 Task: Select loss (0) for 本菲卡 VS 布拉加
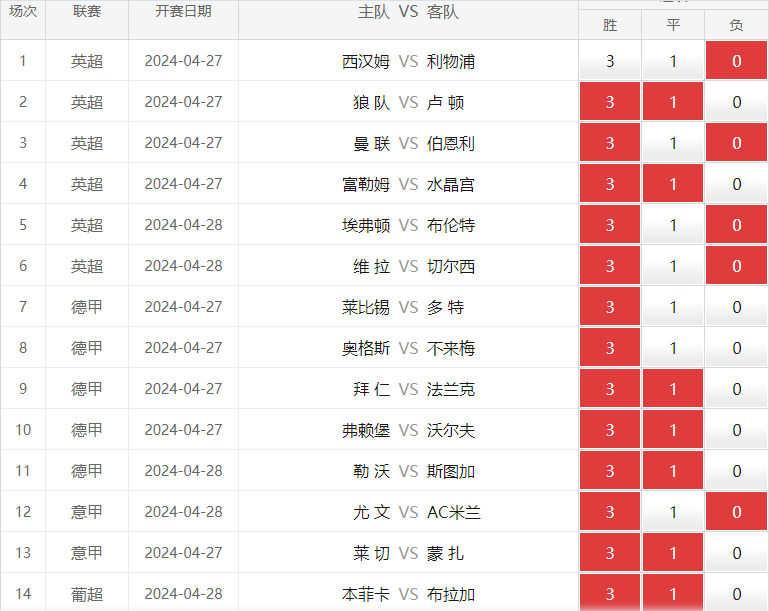click(737, 593)
